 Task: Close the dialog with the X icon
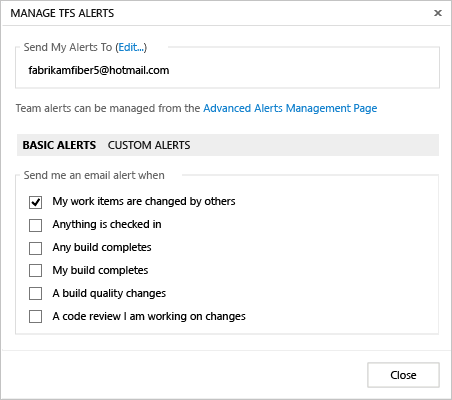click(x=438, y=13)
